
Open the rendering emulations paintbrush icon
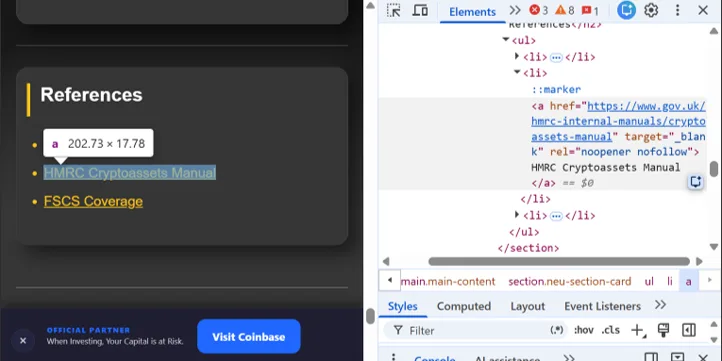[x=663, y=330]
